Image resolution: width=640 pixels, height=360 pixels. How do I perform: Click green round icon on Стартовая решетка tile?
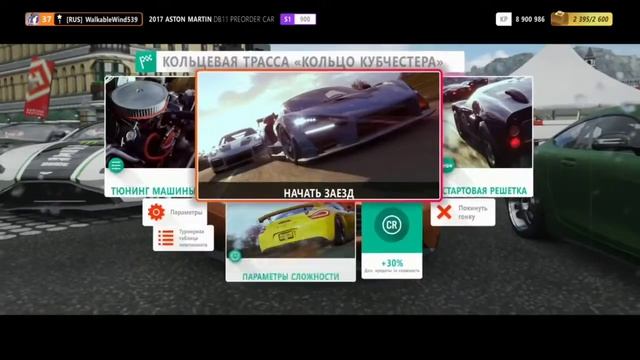[x=449, y=165]
